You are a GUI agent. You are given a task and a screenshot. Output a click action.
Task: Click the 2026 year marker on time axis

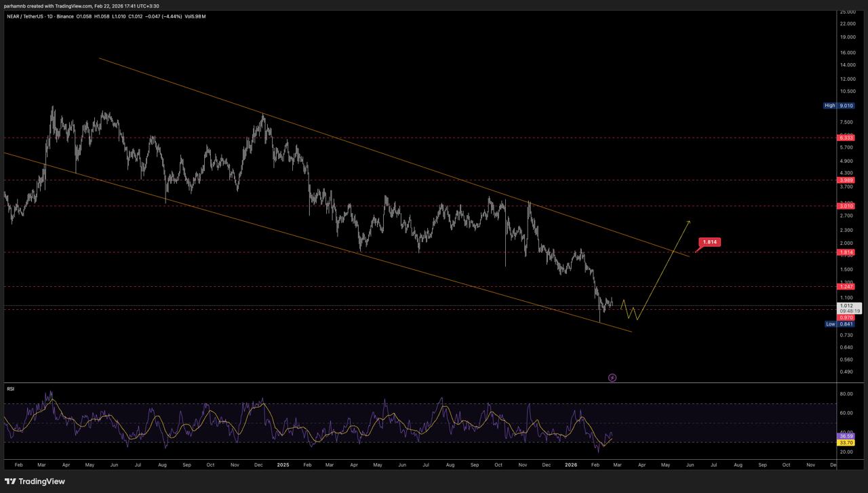pyautogui.click(x=570, y=465)
